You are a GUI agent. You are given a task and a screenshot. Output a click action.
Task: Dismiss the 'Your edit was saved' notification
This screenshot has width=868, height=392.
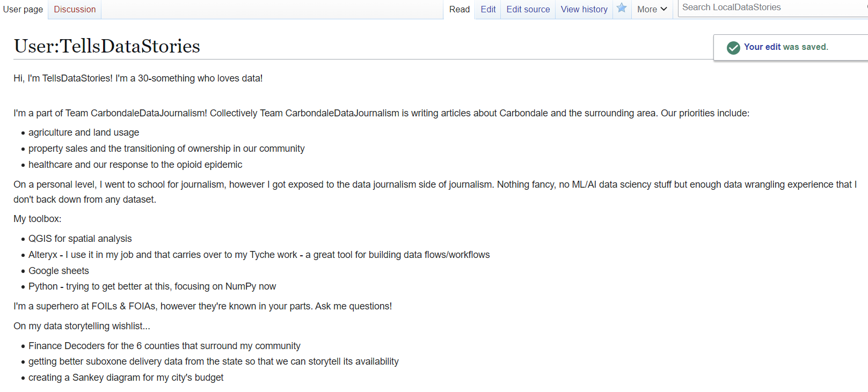(785, 47)
